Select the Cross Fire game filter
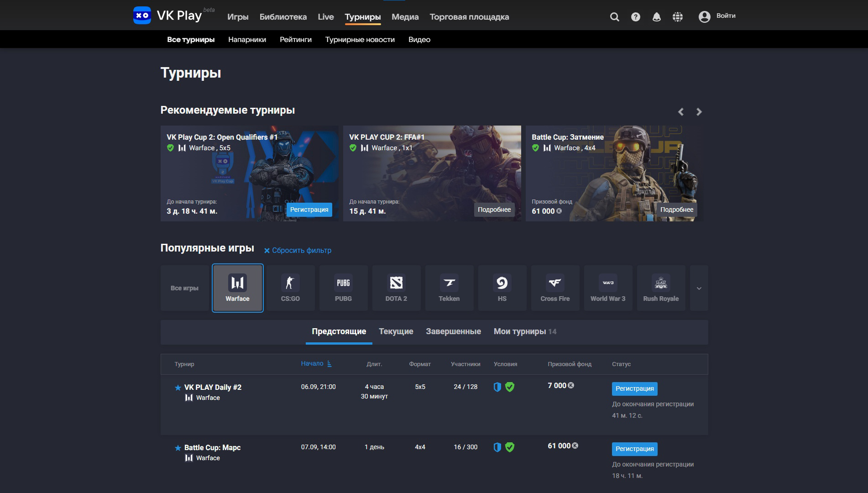Viewport: 868px width, 493px height. (555, 288)
